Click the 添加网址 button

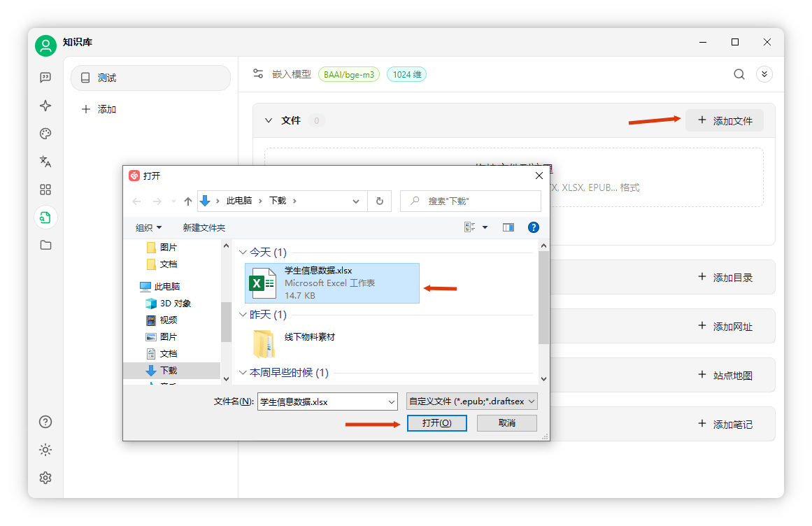[x=725, y=326]
